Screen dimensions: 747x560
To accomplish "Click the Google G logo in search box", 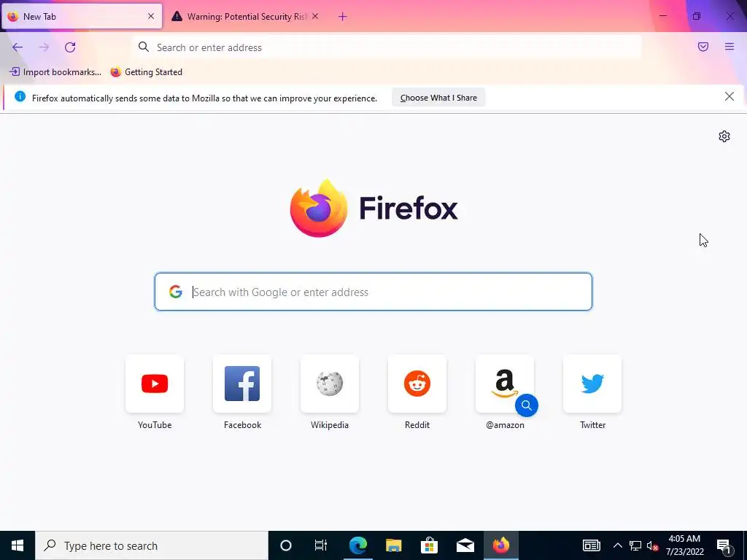I will (x=176, y=292).
